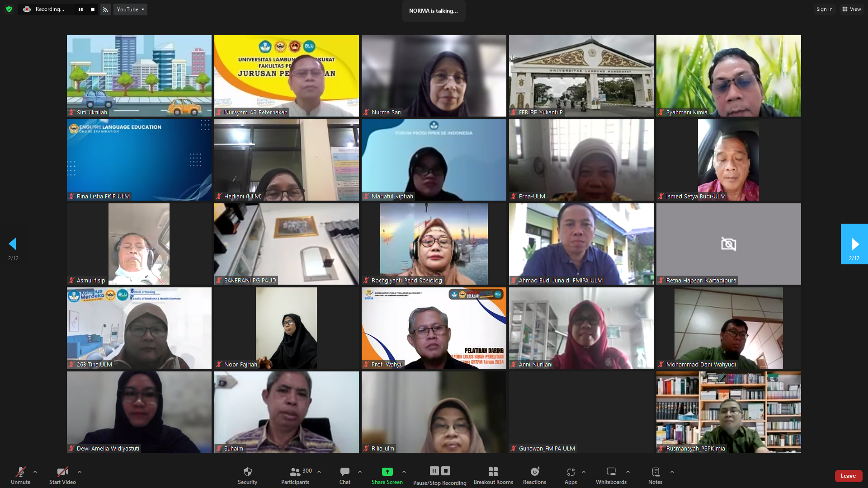
Task: Select Ahmad Budi Junaidi_FMIPA ULM's tile
Action: tap(581, 244)
